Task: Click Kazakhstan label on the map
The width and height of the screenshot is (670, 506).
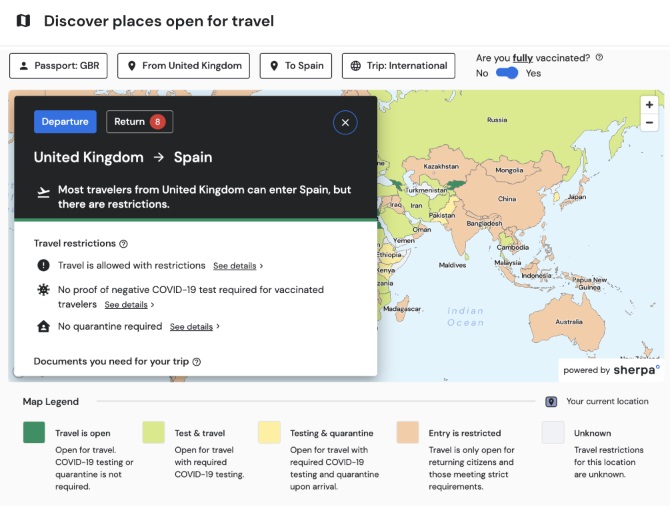Action: point(441,166)
